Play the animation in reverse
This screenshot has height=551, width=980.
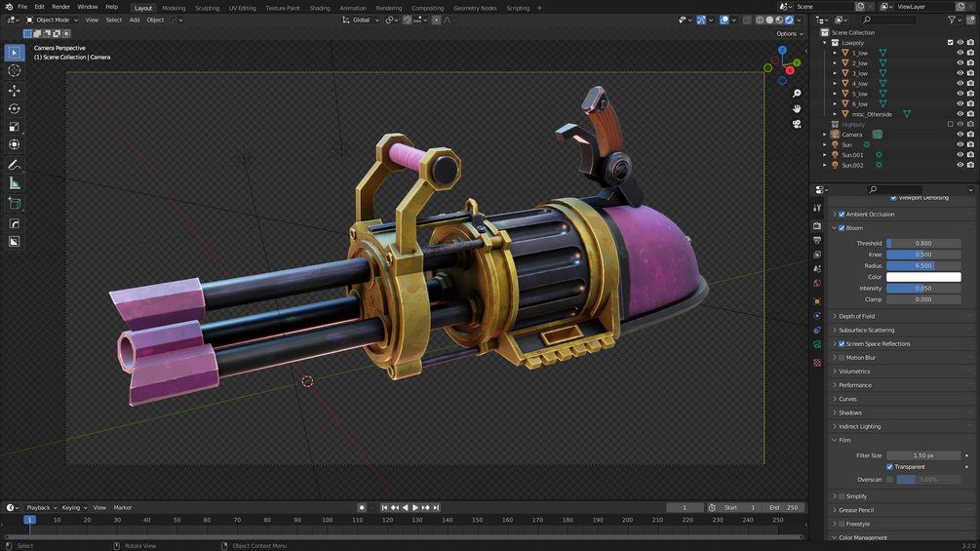tap(405, 508)
